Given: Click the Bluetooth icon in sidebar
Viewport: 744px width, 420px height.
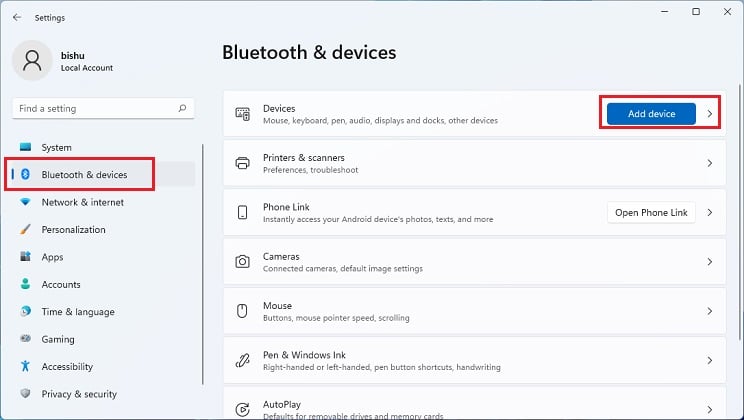Looking at the screenshot, I should click(26, 174).
